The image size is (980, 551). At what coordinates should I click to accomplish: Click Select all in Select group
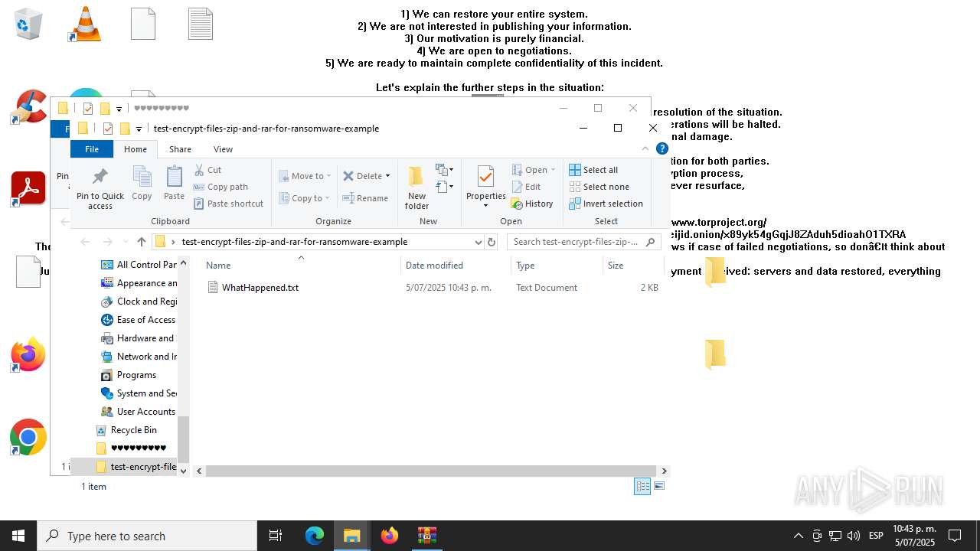[x=593, y=170]
